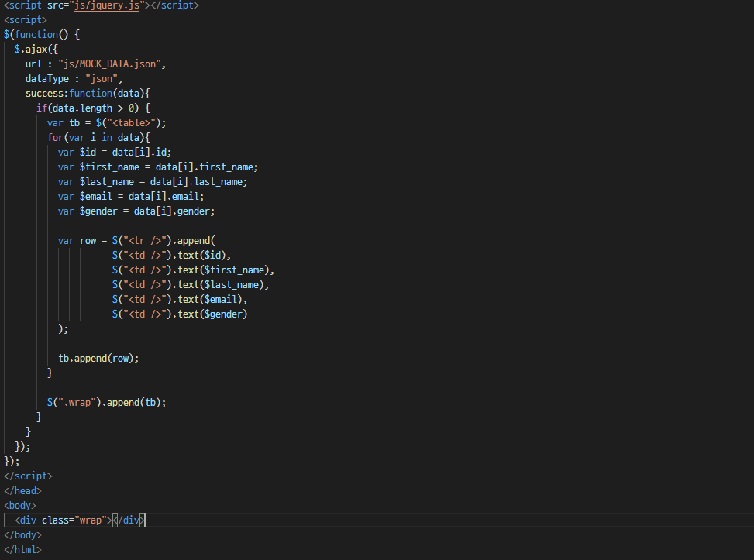Click the var tb = $("<table>") line
This screenshot has height=560, width=754.
[107, 123]
